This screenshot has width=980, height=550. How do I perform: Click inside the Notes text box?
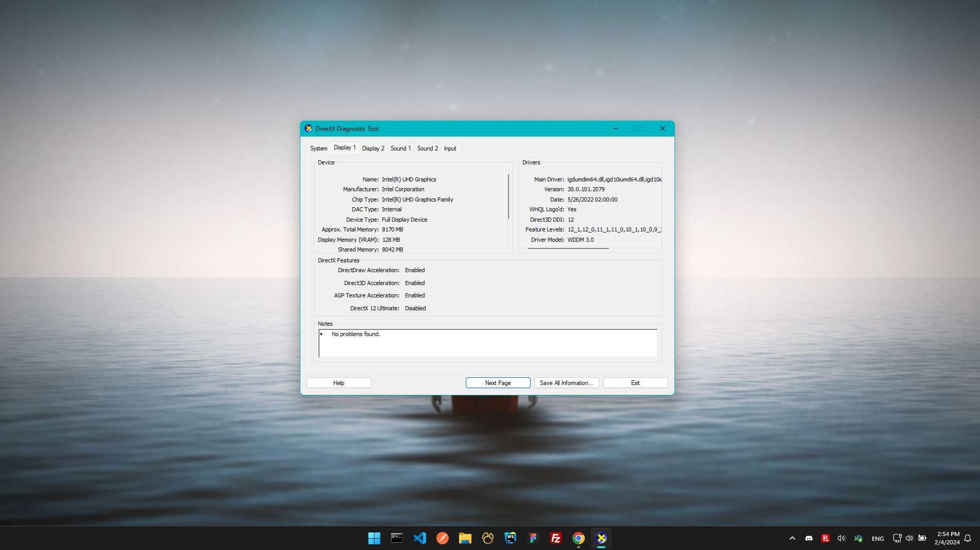pos(487,343)
